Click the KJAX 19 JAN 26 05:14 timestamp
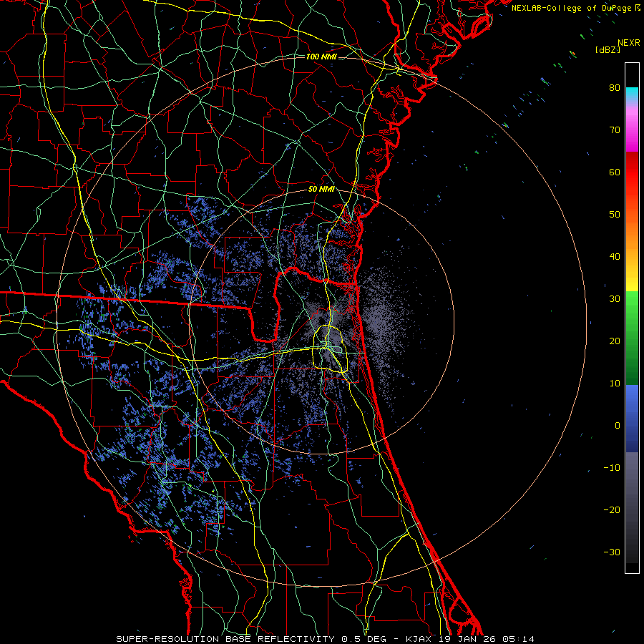 [x=470, y=639]
